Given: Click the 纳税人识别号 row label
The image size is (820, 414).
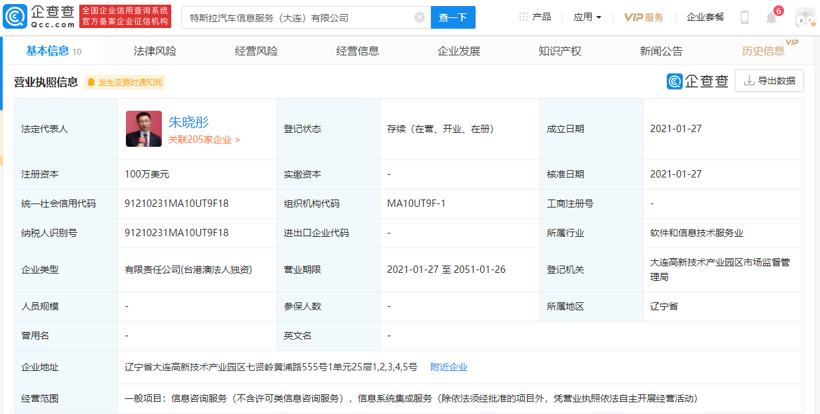Looking at the screenshot, I should [x=49, y=233].
